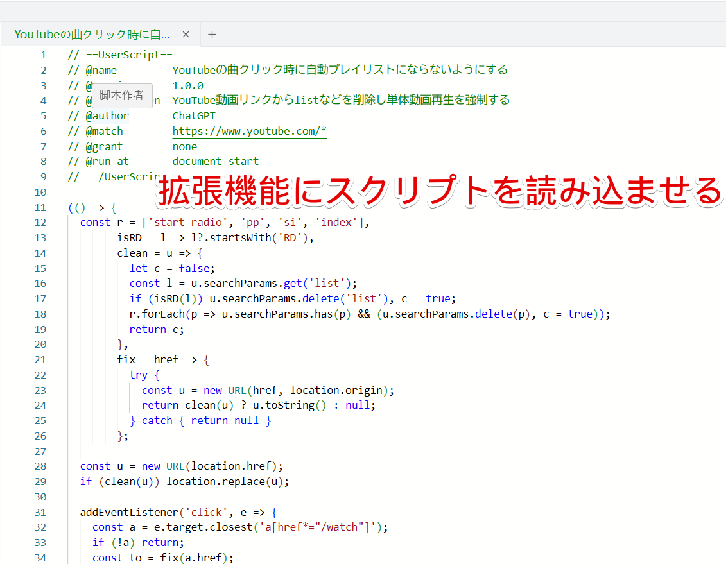The width and height of the screenshot is (728, 564).
Task: Click the @author metadata key
Action: [x=107, y=115]
